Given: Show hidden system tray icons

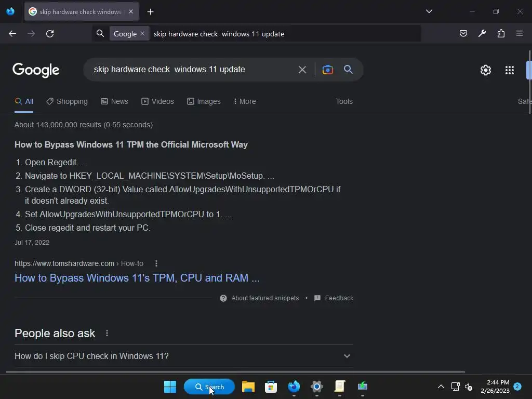Looking at the screenshot, I should [441, 387].
